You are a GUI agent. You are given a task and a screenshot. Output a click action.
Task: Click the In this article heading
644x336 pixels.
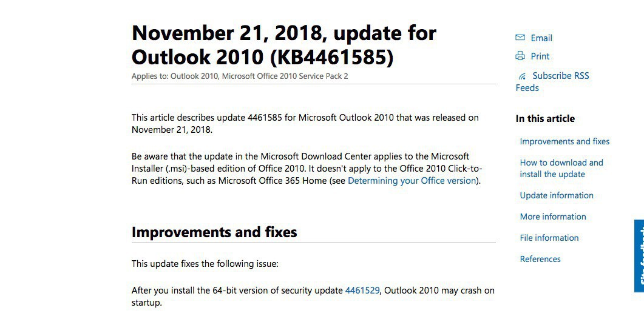pyautogui.click(x=545, y=119)
